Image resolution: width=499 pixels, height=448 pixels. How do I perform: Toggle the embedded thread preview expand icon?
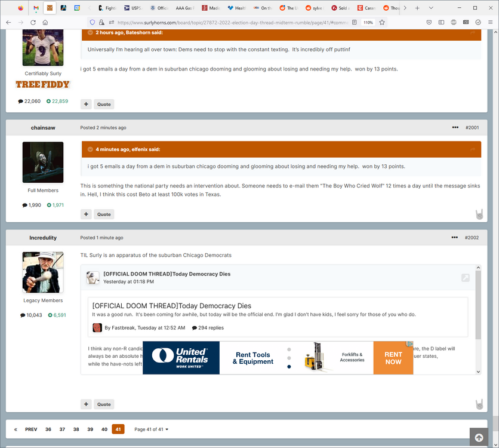pos(465,278)
